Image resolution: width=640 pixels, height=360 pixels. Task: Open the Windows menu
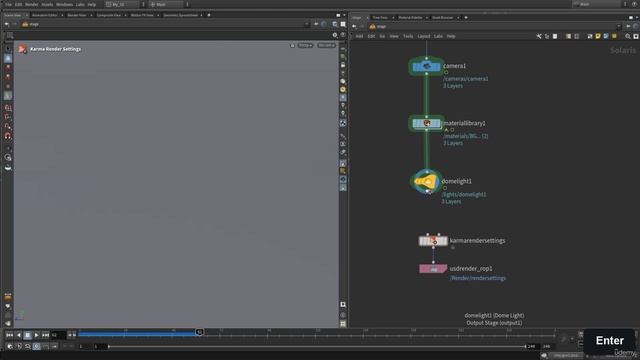64,4
